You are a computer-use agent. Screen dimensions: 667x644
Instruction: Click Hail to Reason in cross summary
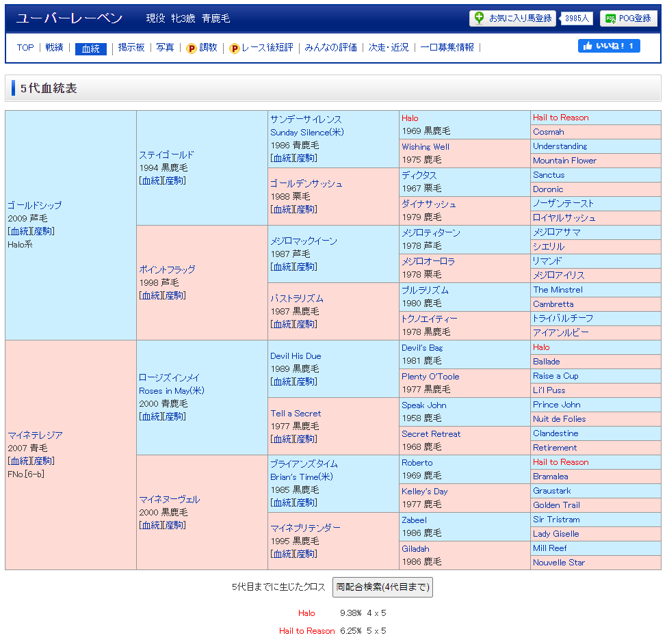pos(306,631)
